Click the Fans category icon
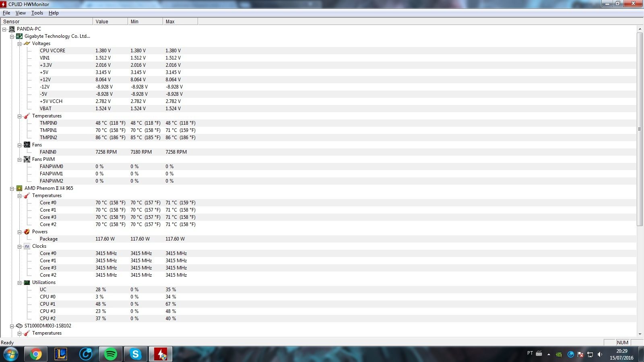The image size is (644, 362). [27, 145]
